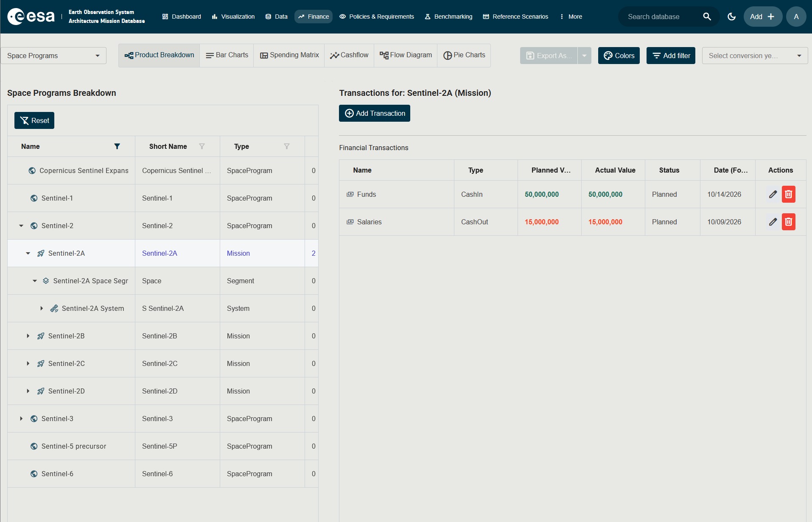Switch to the Spending Matrix tab
Viewport: 812px width, 522px height.
(289, 55)
